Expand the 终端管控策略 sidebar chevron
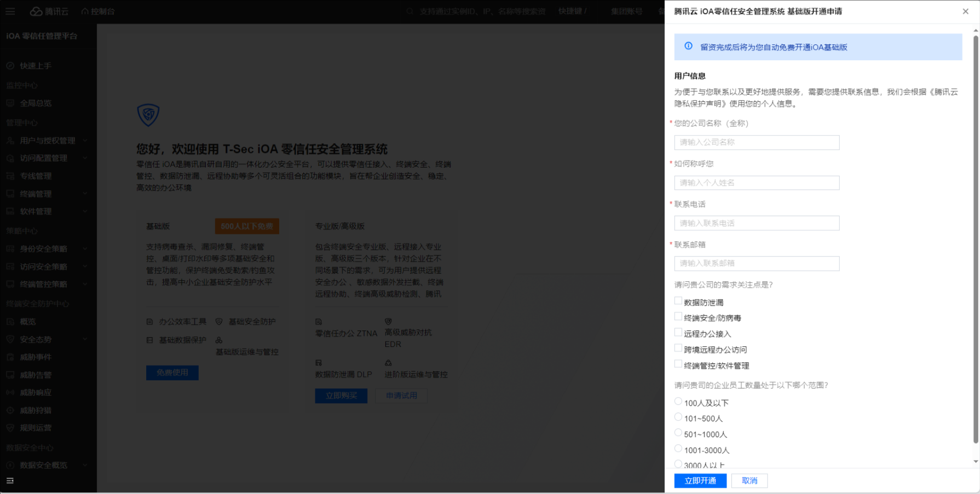980x494 pixels. (x=85, y=284)
